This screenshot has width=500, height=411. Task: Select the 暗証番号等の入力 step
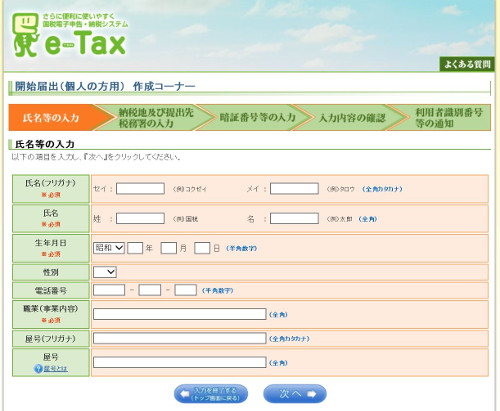(257, 117)
